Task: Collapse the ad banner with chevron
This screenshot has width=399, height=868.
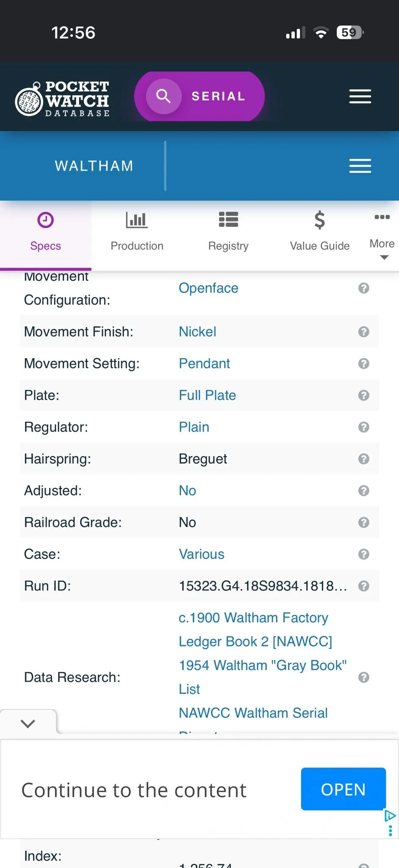Action: point(28,723)
